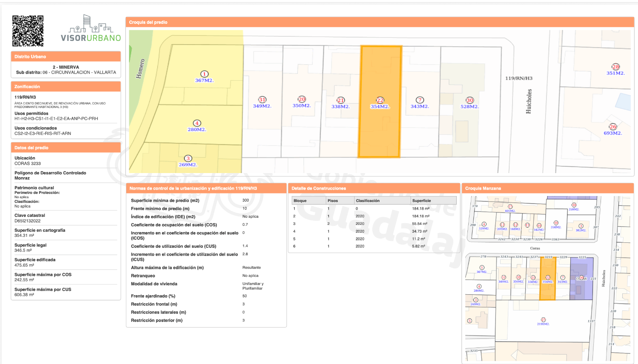The height and width of the screenshot is (364, 638).
Task: Click the Datos del predio header
Action: tap(66, 148)
